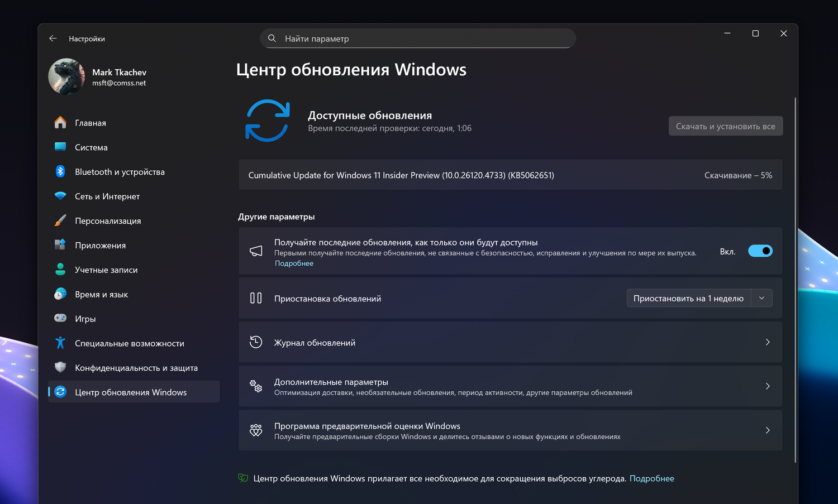Click the back arrow icon in Settings
This screenshot has height=504, width=838.
coord(53,39)
